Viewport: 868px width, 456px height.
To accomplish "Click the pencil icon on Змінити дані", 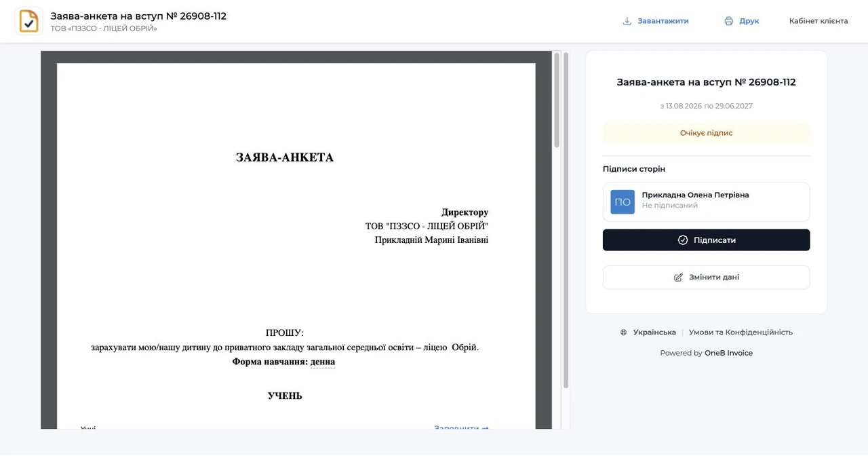I will tap(678, 278).
